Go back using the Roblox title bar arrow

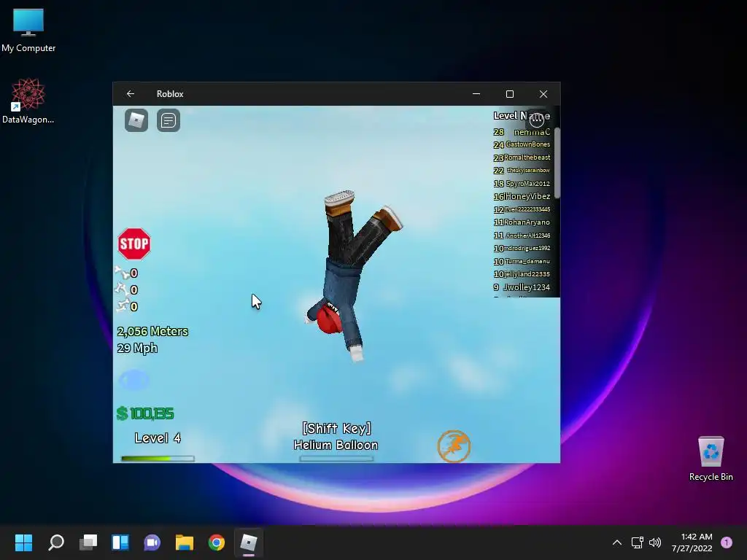coord(131,94)
